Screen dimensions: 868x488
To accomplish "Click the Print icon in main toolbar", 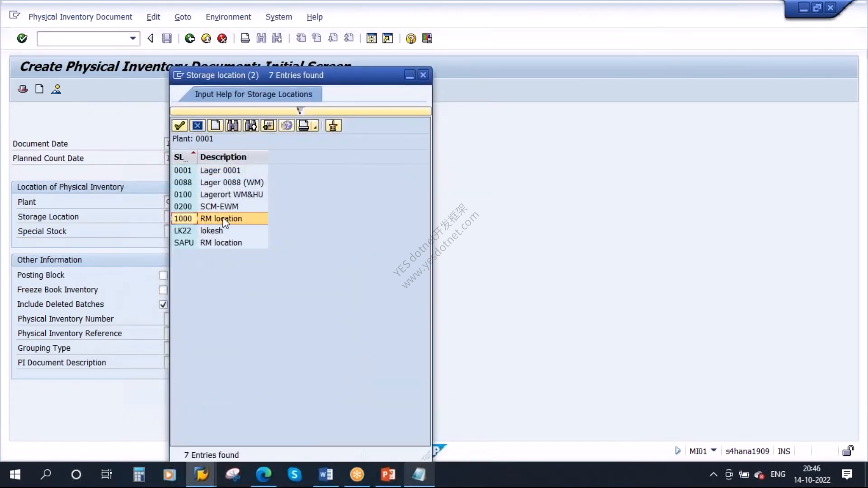I will 245,38.
